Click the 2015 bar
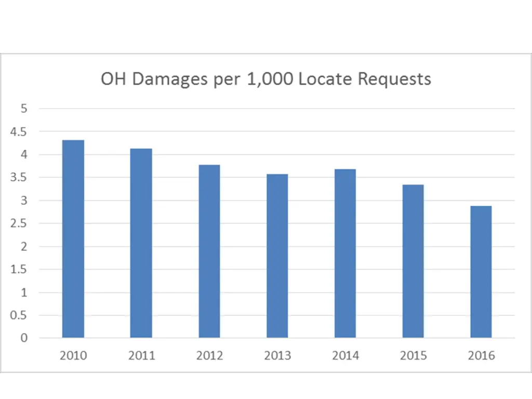 pos(413,261)
